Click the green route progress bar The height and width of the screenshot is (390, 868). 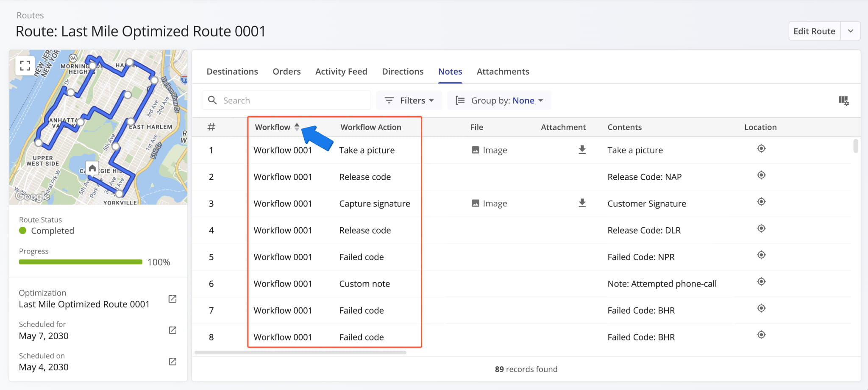81,262
